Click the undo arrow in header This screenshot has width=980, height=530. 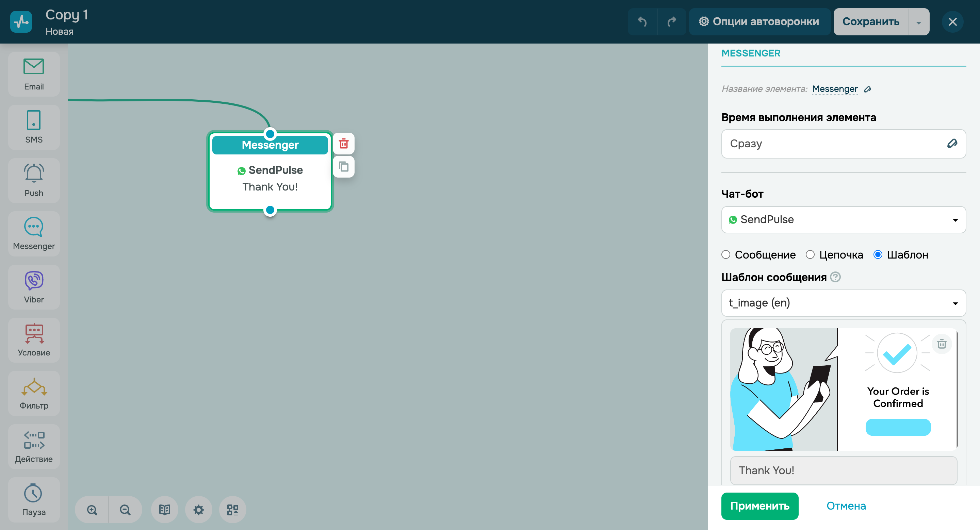[642, 22]
